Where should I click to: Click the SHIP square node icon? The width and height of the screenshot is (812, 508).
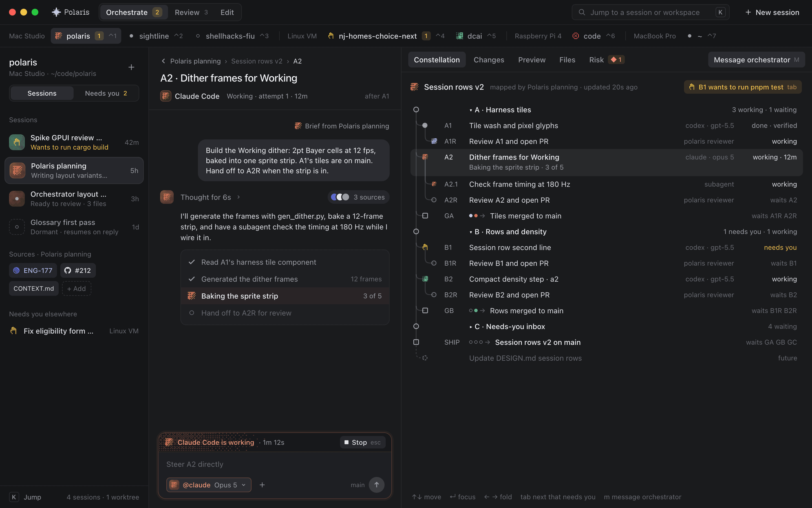[416, 342]
